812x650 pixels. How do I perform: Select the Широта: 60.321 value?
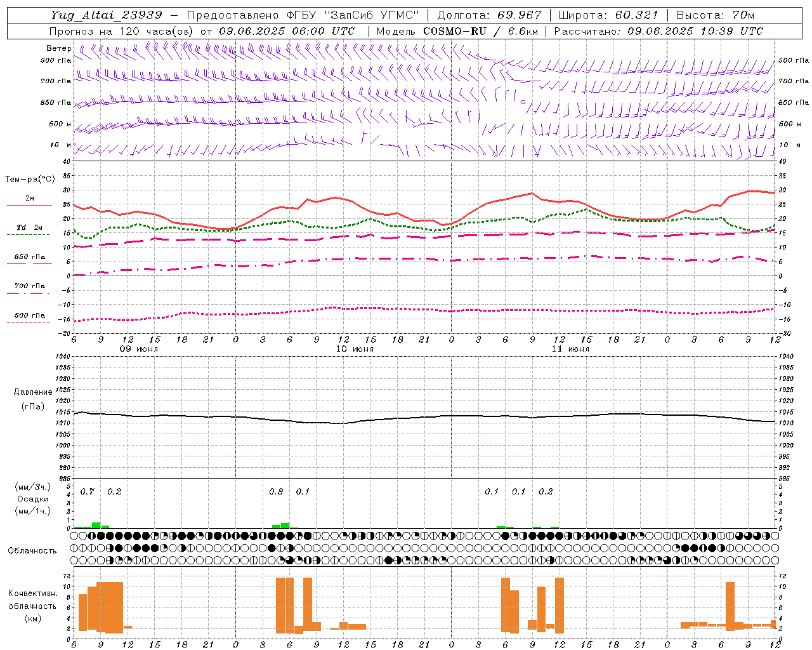pos(608,15)
